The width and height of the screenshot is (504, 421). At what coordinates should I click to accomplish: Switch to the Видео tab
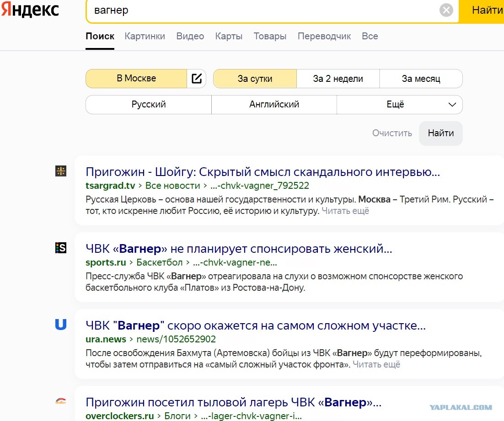[190, 36]
